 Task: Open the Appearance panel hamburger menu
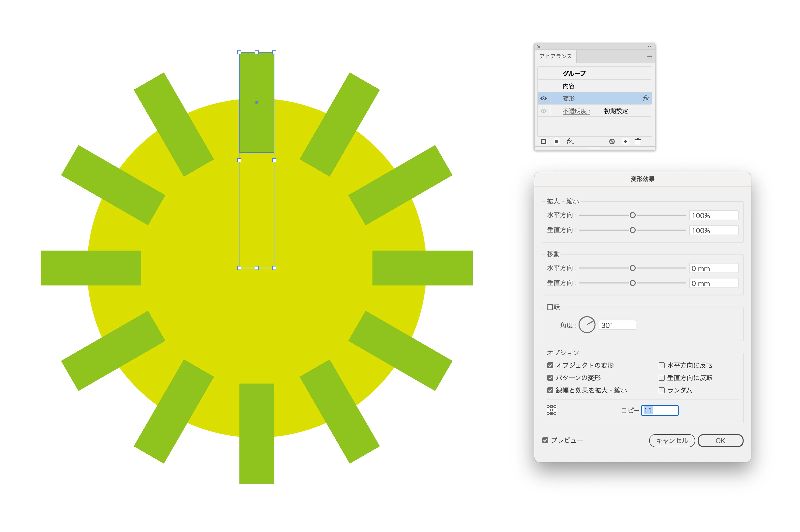(649, 57)
